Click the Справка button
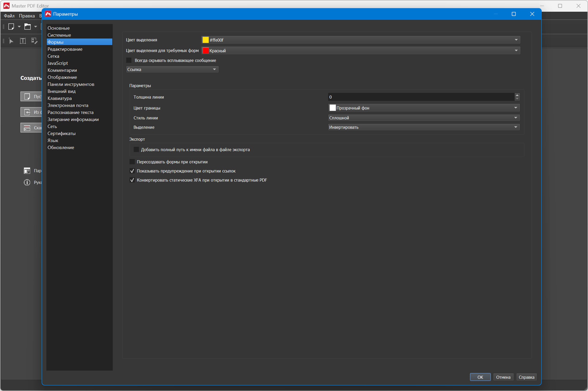588x391 pixels. point(526,377)
